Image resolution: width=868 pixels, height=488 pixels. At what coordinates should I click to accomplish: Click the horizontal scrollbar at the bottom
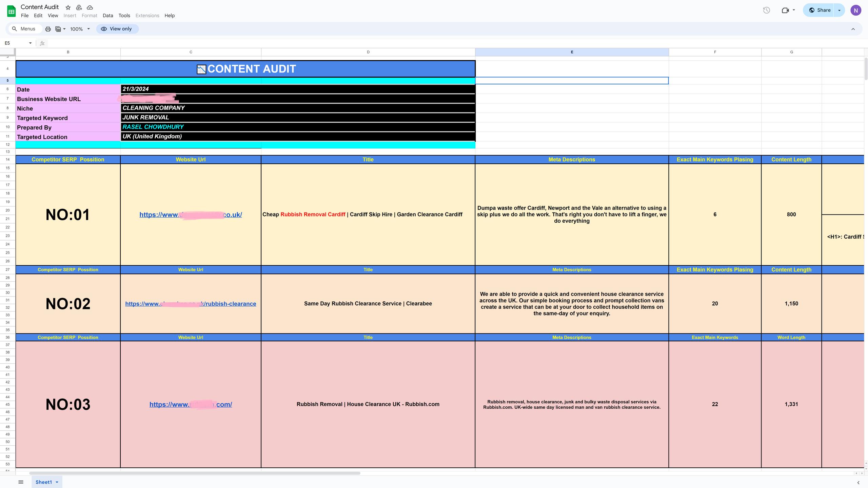click(195, 473)
